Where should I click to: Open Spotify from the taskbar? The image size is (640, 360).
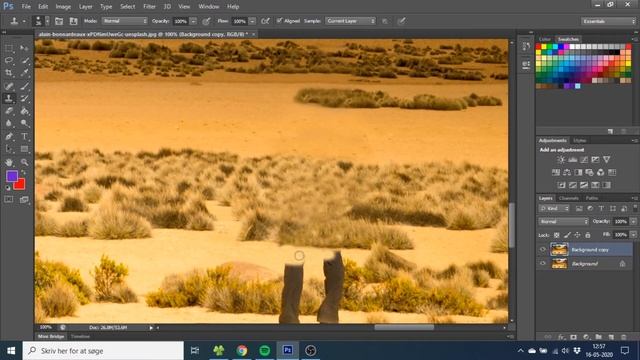264,351
